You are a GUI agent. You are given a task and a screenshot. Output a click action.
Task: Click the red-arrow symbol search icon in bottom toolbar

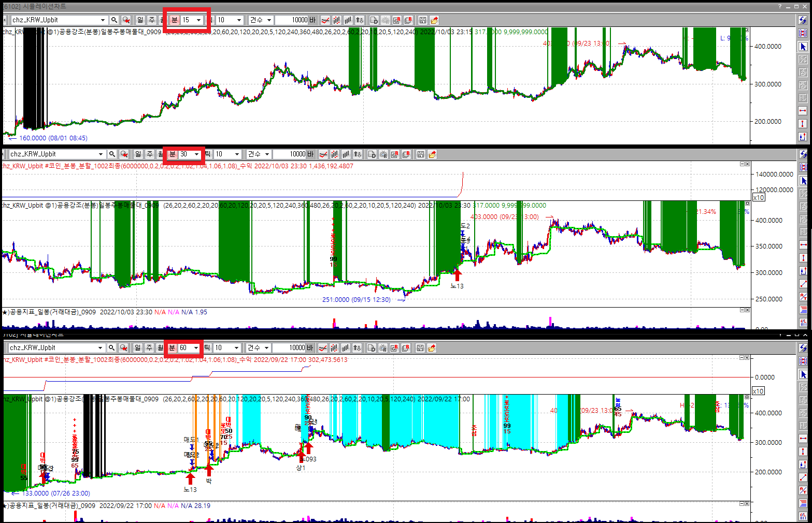click(x=123, y=348)
